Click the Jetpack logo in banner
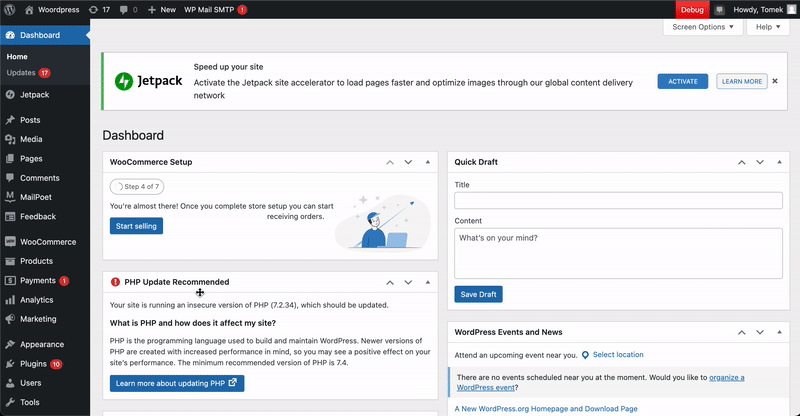Screen dimensions: 800x416 tap(148, 81)
